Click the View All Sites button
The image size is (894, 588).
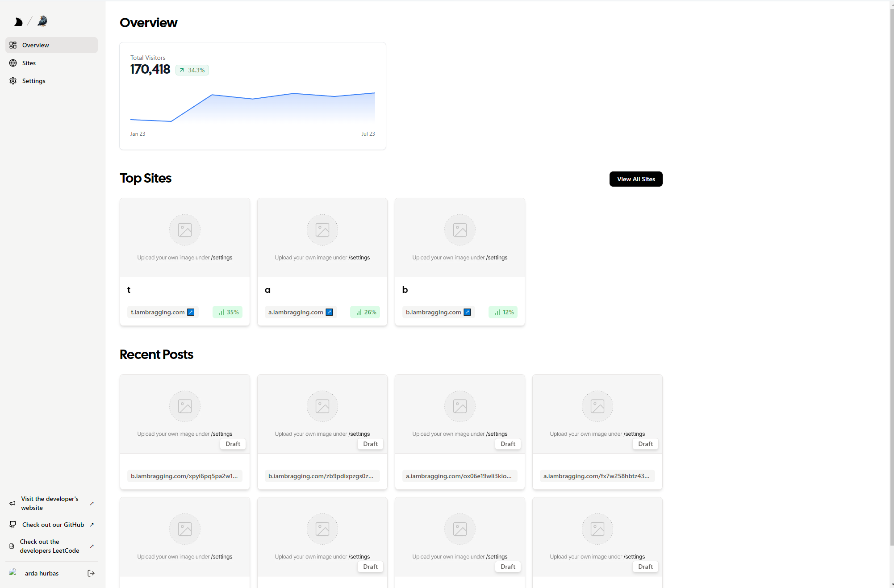[636, 179]
